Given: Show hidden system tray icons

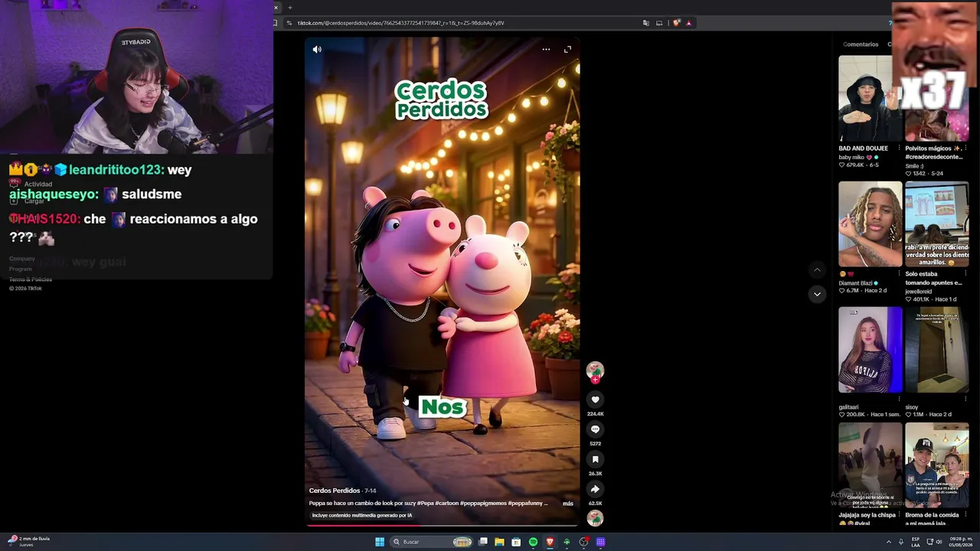Looking at the screenshot, I should point(889,542).
